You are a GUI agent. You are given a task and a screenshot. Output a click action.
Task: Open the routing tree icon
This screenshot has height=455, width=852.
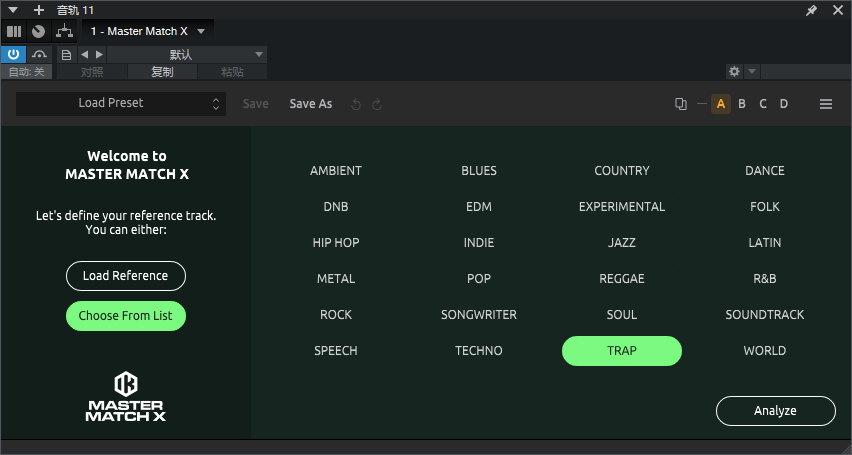[x=64, y=32]
